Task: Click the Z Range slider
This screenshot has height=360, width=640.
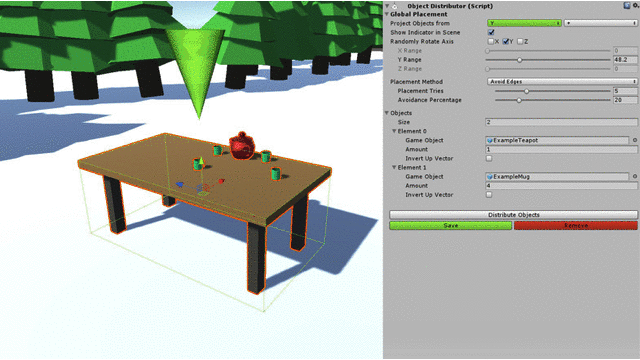Action: click(x=548, y=69)
